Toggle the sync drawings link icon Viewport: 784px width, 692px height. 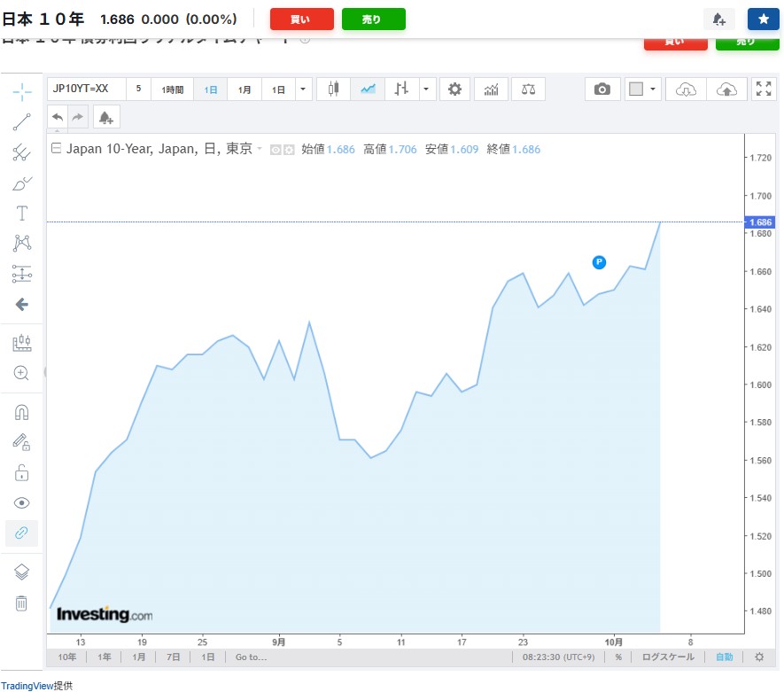coord(21,533)
